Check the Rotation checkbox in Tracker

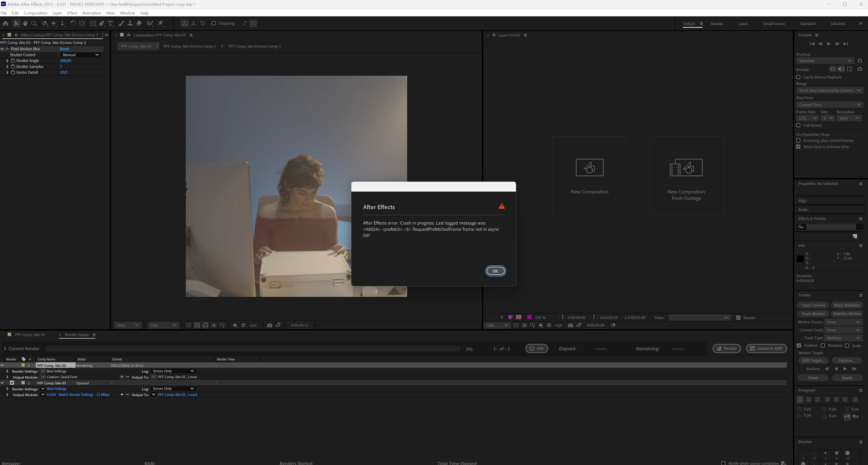click(823, 345)
